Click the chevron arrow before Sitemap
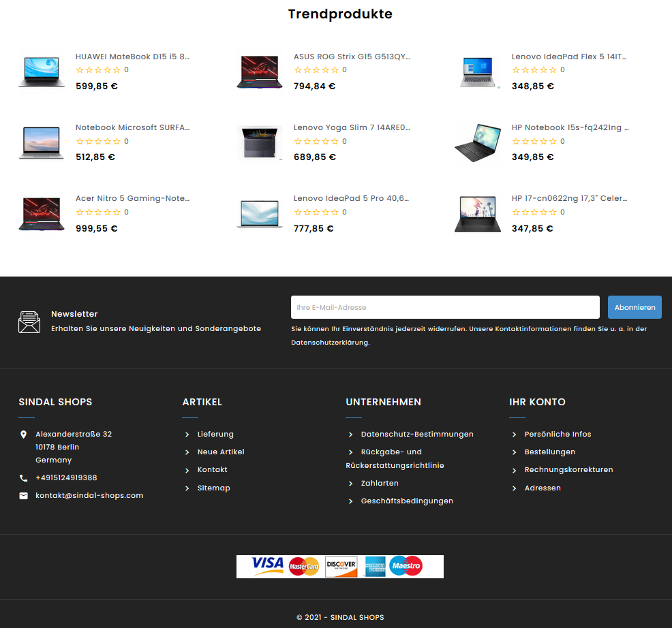672x628 pixels. [187, 488]
